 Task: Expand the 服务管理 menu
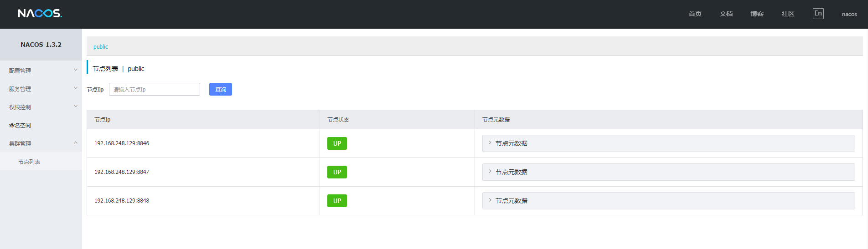click(41, 89)
